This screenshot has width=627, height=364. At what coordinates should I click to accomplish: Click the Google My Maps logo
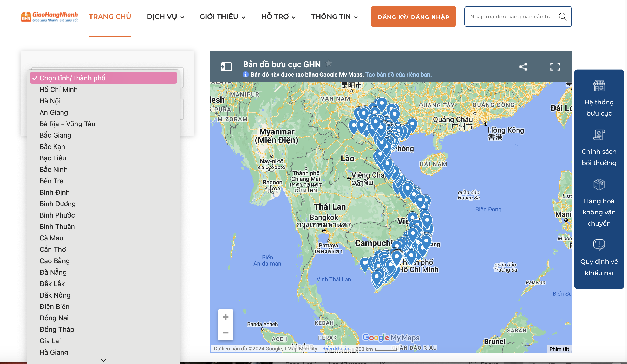point(391,338)
